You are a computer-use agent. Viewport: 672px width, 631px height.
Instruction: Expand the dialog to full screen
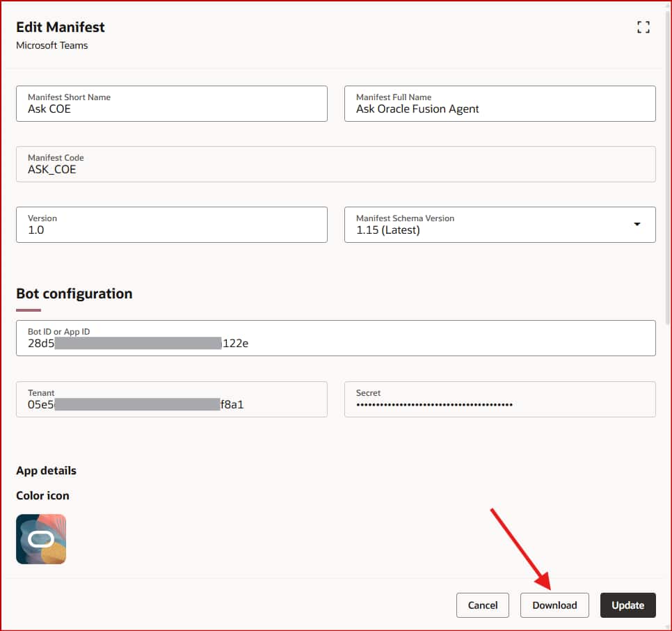click(643, 27)
